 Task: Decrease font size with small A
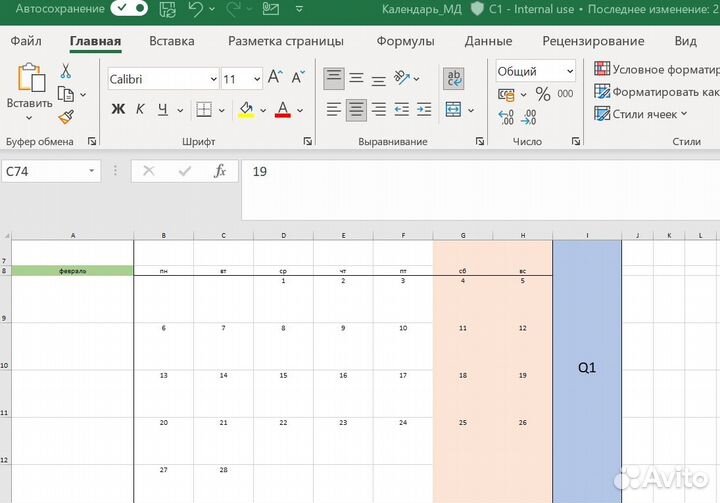(x=298, y=77)
